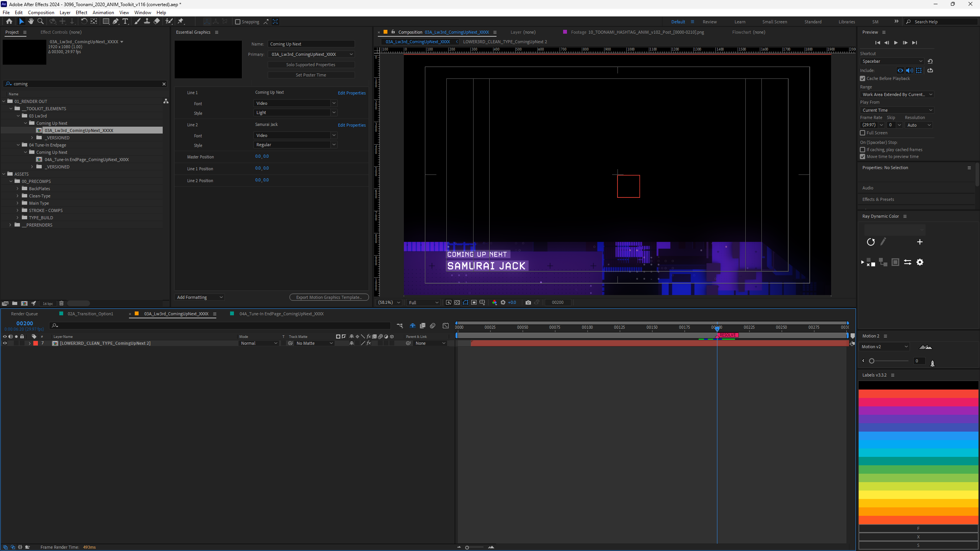Open viewer magnification 58.1% dropdown
This screenshot has height=551, width=980.
[389, 302]
